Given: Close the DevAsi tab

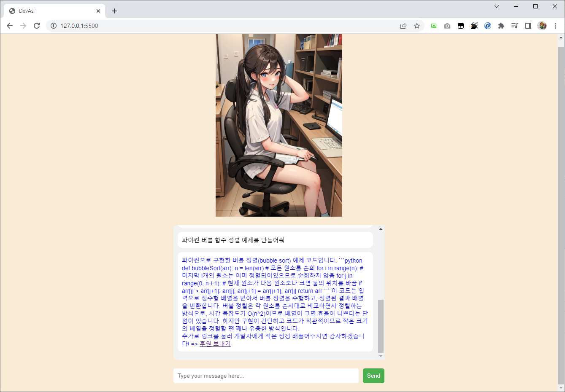Looking at the screenshot, I should point(98,11).
